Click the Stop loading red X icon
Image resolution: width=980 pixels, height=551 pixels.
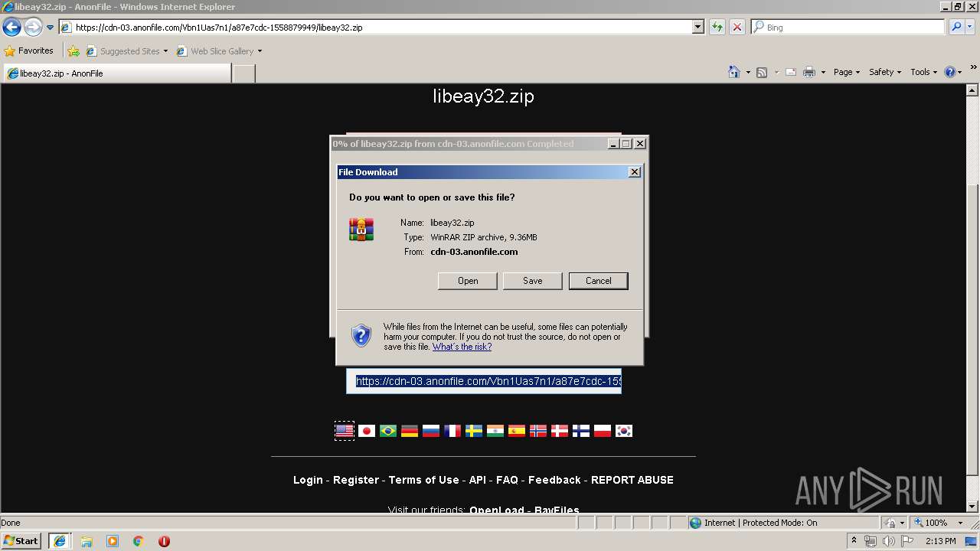737,27
